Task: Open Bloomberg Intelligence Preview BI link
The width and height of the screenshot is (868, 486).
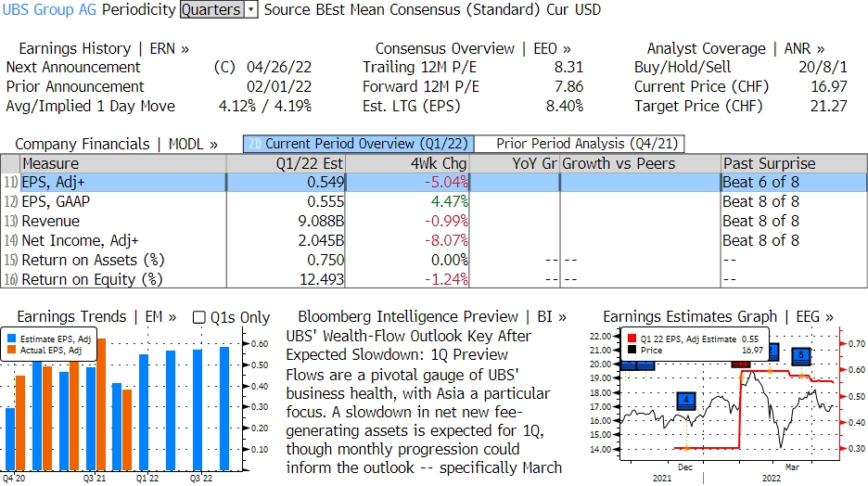Action: pyautogui.click(x=432, y=316)
